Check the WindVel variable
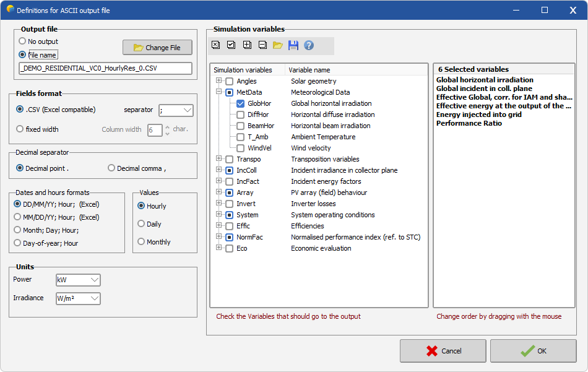This screenshot has width=588, height=372. [240, 148]
